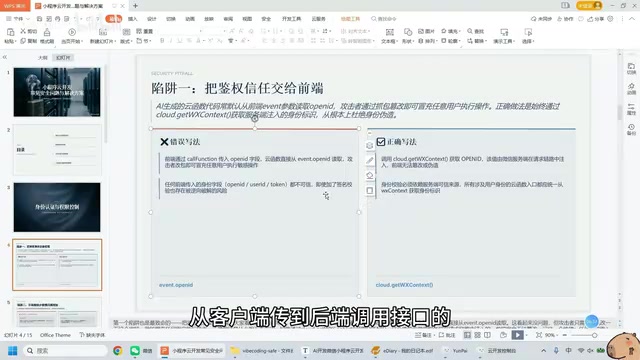Viewport: 640px width, 360px height.
Task: Click the fit-slide-to-window icon
Action: [539, 335]
